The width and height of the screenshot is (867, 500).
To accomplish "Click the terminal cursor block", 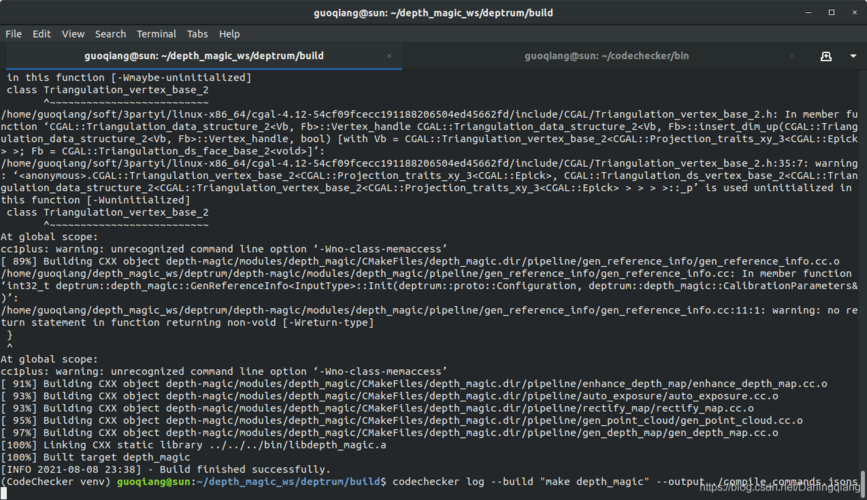I will pyautogui.click(x=4, y=493).
